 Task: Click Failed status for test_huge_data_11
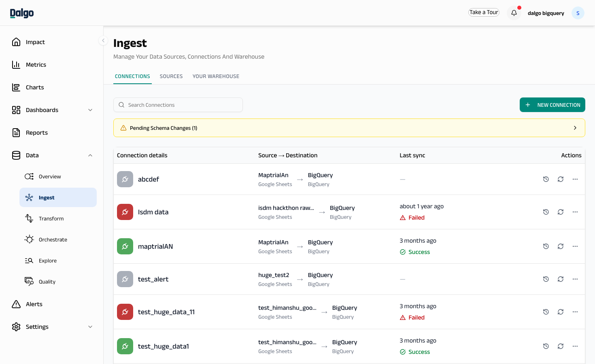(412, 317)
